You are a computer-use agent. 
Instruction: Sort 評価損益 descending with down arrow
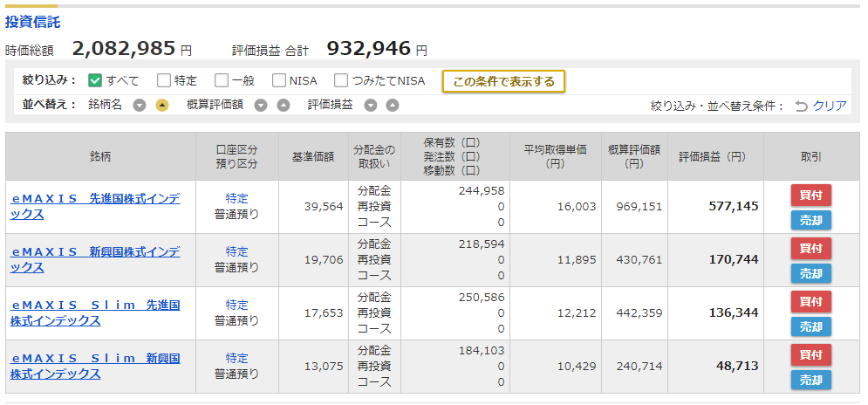click(x=371, y=106)
